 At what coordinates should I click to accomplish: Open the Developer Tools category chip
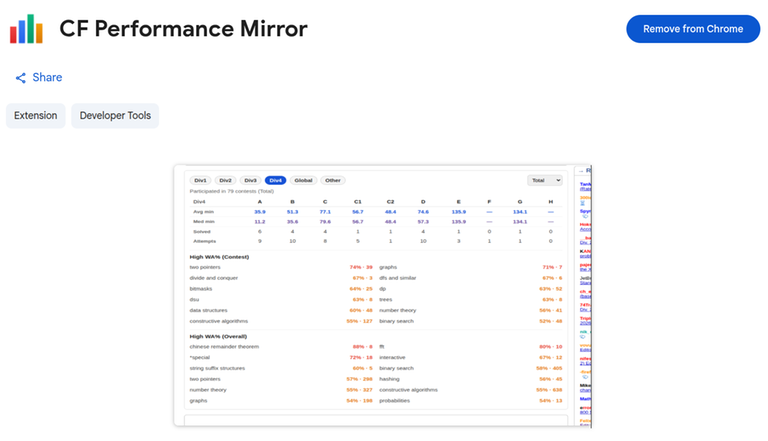point(115,116)
